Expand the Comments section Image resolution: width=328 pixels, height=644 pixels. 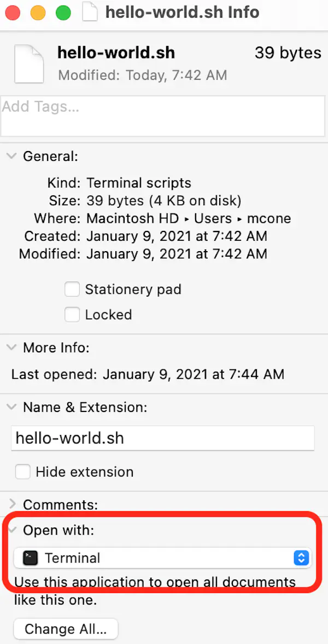click(11, 504)
